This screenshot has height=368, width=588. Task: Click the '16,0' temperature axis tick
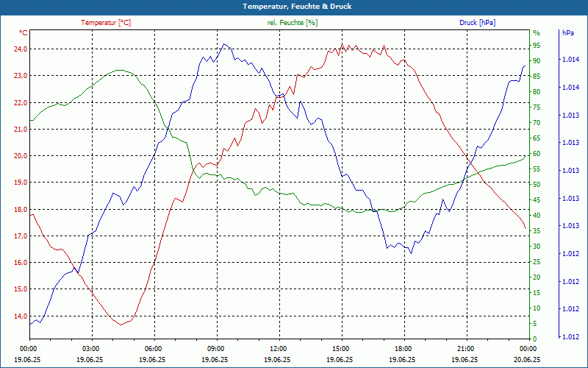[21, 262]
